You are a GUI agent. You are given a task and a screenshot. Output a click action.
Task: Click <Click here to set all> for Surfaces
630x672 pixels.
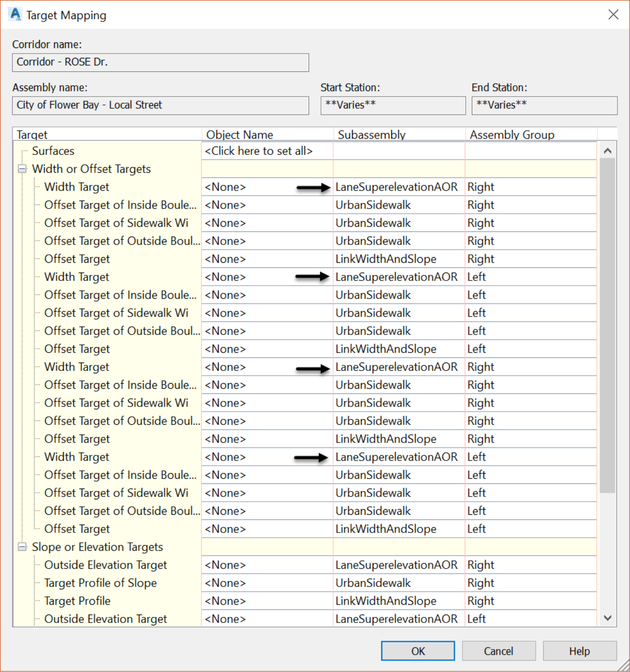pos(259,151)
